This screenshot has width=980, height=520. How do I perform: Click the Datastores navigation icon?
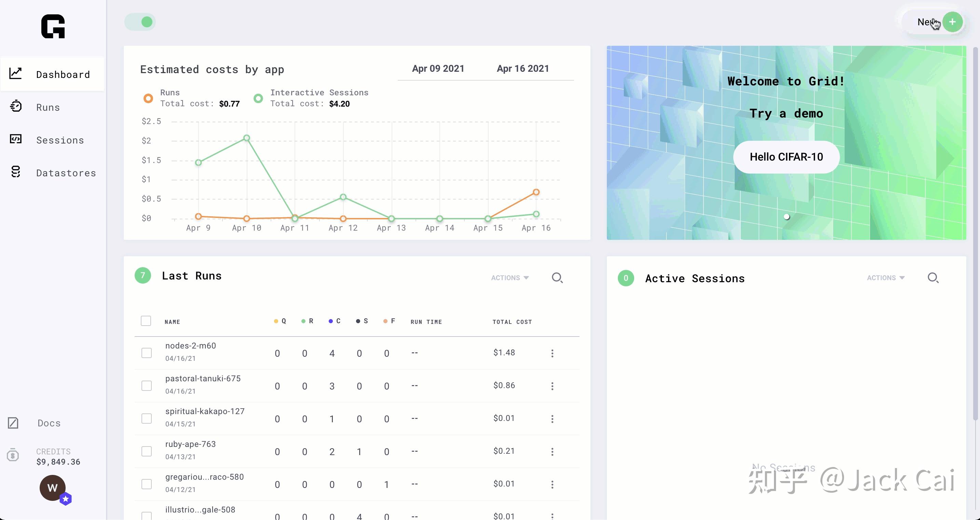pyautogui.click(x=16, y=172)
